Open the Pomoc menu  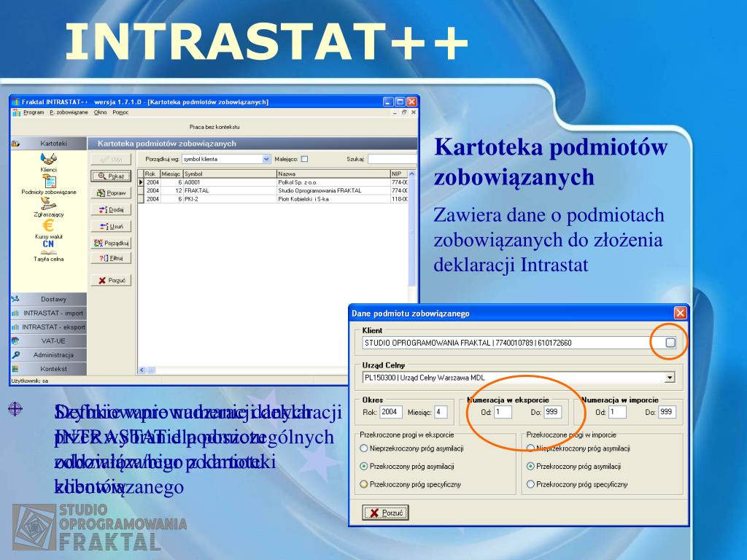pyautogui.click(x=120, y=112)
